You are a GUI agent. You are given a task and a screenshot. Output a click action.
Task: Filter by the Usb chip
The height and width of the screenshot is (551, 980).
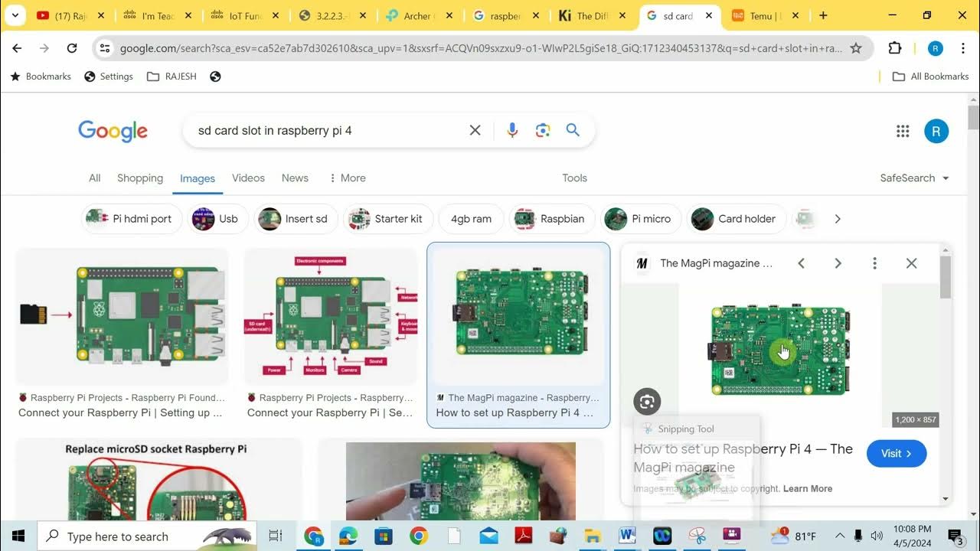(218, 219)
